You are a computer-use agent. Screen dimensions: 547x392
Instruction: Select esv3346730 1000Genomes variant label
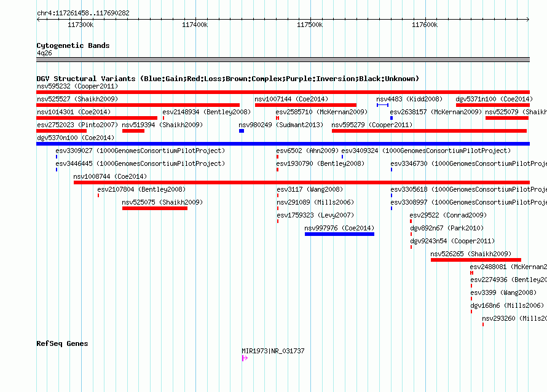[468, 163]
